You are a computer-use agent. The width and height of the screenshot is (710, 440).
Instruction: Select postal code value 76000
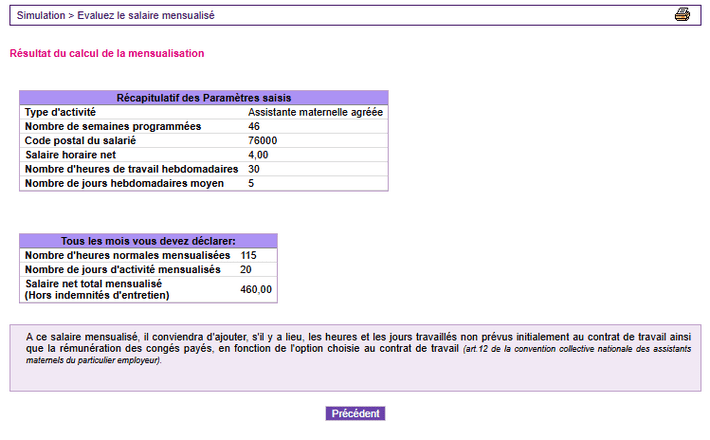tap(262, 140)
